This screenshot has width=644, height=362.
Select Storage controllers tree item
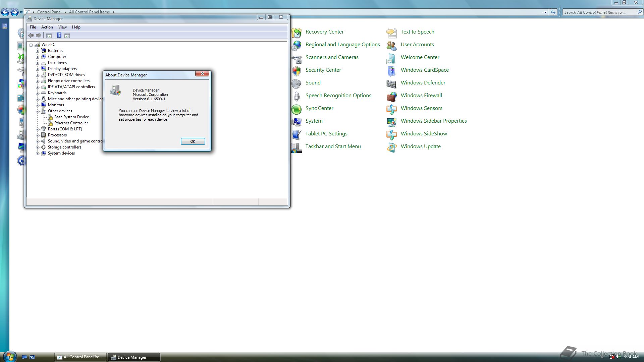[64, 147]
